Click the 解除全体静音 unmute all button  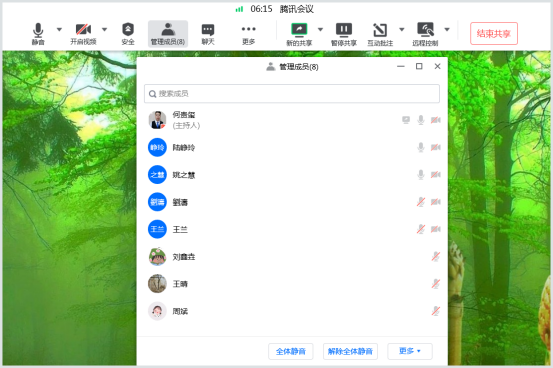point(350,351)
